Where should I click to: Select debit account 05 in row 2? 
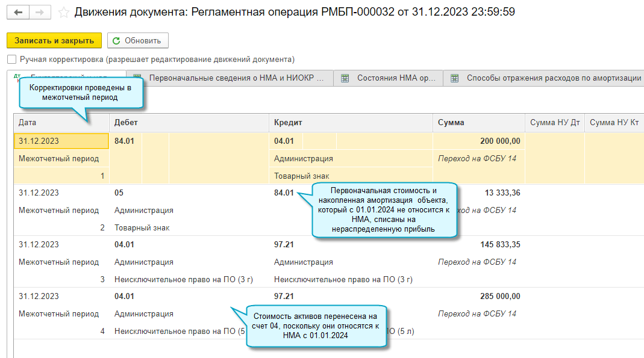pyautogui.click(x=119, y=193)
